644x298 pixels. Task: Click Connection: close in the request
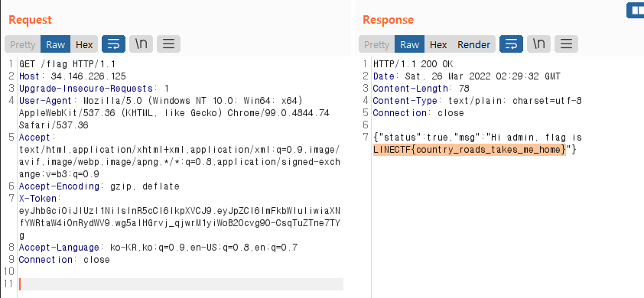(64, 260)
